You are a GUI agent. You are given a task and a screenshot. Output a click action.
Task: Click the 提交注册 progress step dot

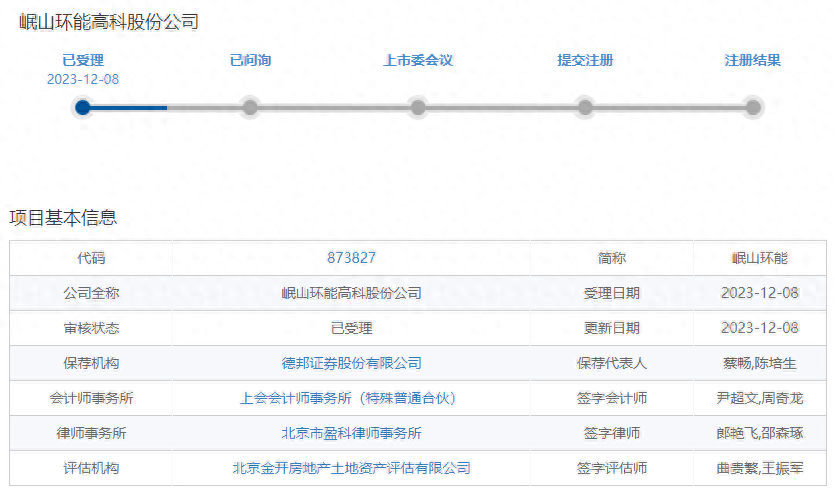[585, 108]
